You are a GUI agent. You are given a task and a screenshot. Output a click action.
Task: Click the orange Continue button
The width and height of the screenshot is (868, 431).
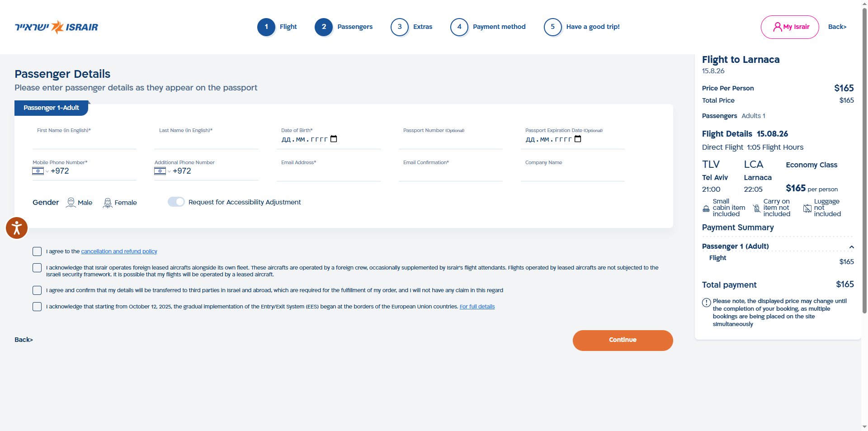click(623, 340)
